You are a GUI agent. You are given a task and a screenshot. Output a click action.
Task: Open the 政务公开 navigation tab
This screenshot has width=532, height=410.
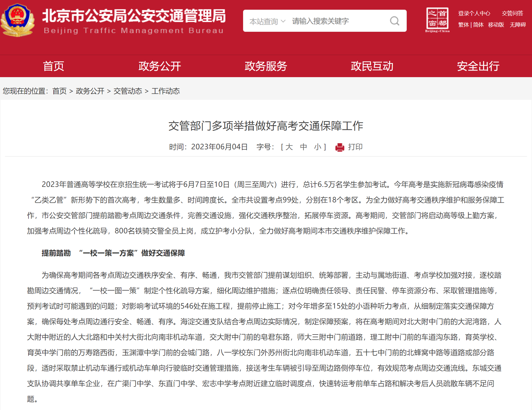click(160, 66)
